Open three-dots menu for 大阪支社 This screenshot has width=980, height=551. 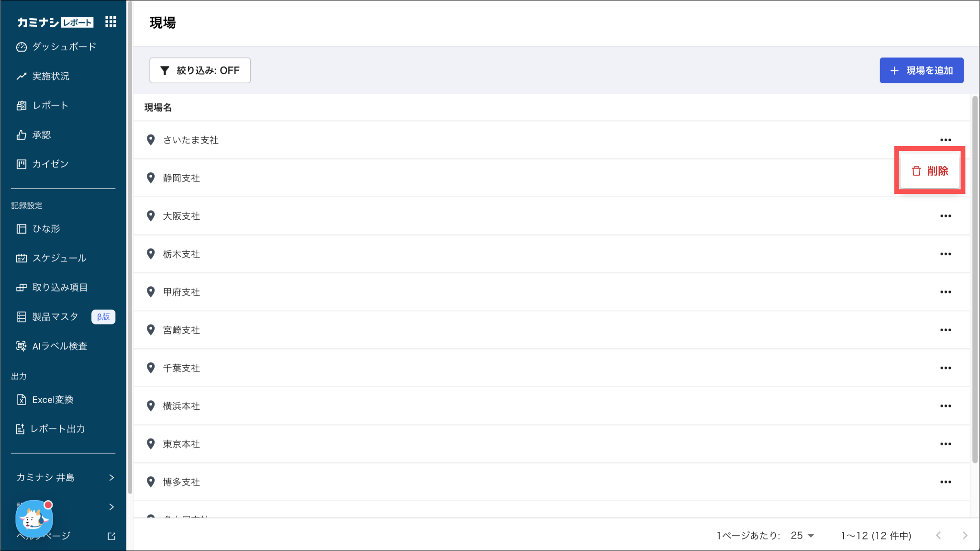[945, 216]
